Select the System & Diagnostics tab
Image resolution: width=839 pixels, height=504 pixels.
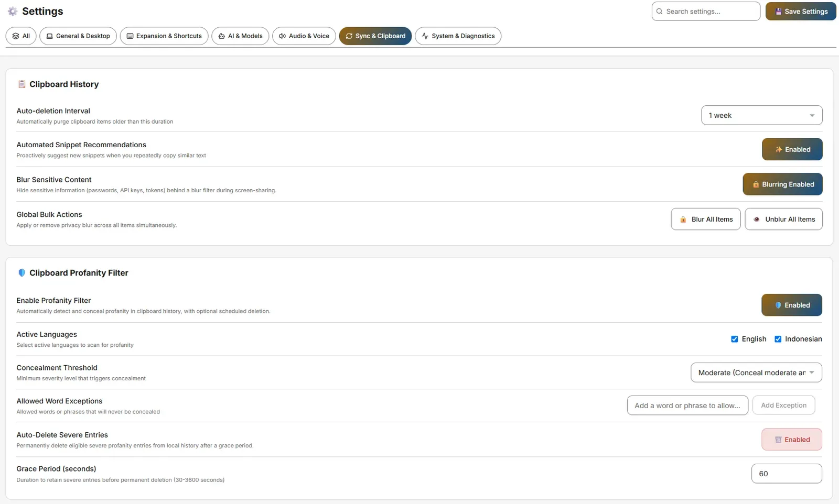point(458,36)
